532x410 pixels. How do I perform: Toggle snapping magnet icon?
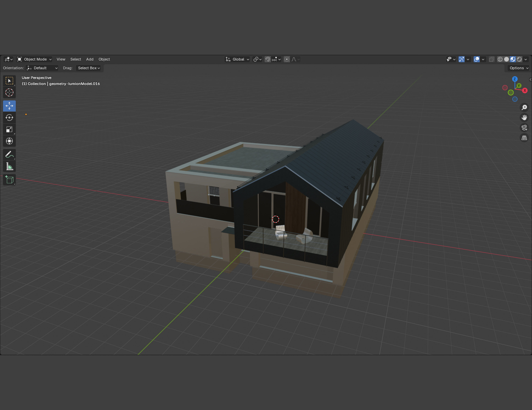click(x=268, y=59)
